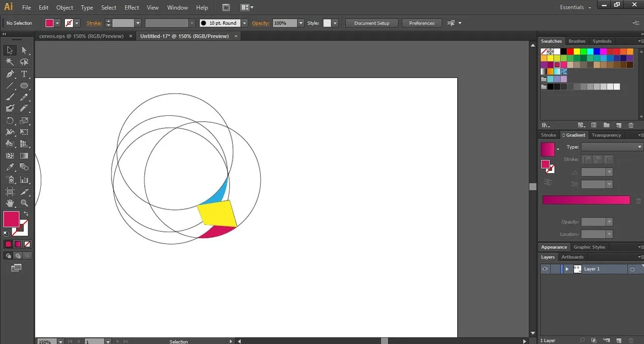Switch to the Artboards panel tab
This screenshot has width=644, height=344.
(x=573, y=257)
